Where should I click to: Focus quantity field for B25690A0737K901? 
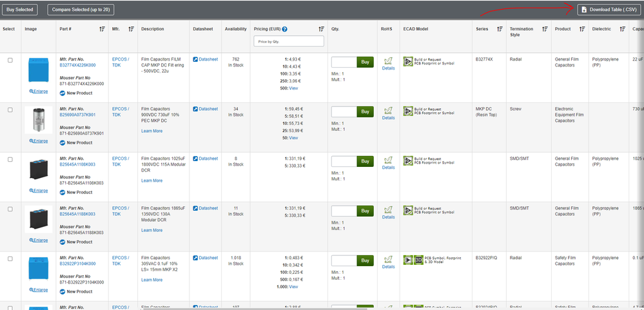click(344, 111)
